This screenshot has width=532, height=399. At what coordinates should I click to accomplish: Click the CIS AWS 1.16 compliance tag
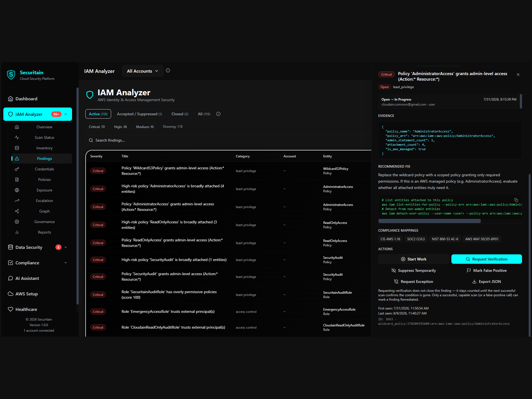pyautogui.click(x=390, y=239)
